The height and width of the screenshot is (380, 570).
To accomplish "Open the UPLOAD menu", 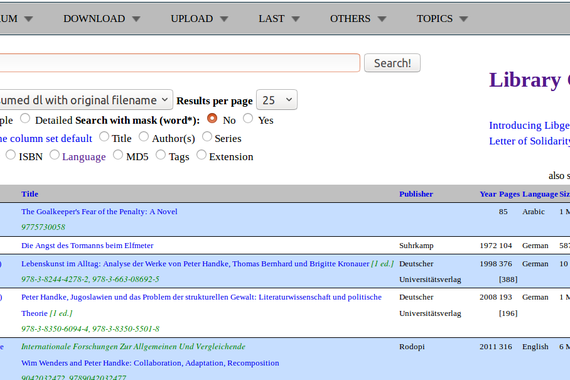I will 199,19.
